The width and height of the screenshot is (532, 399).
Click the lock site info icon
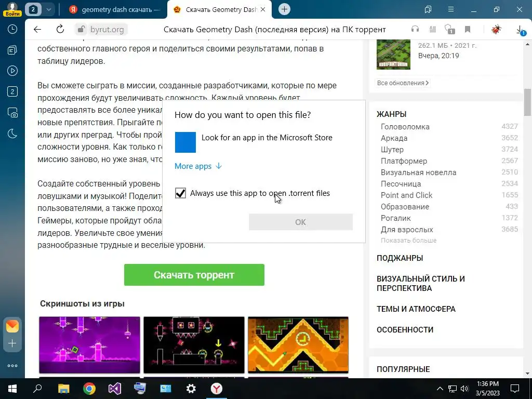(x=81, y=30)
